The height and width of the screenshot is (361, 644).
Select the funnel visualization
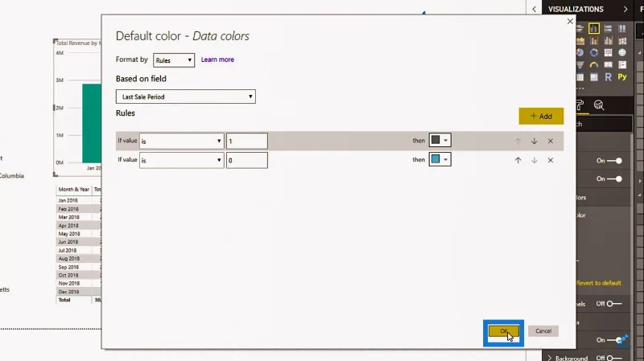tap(580, 65)
